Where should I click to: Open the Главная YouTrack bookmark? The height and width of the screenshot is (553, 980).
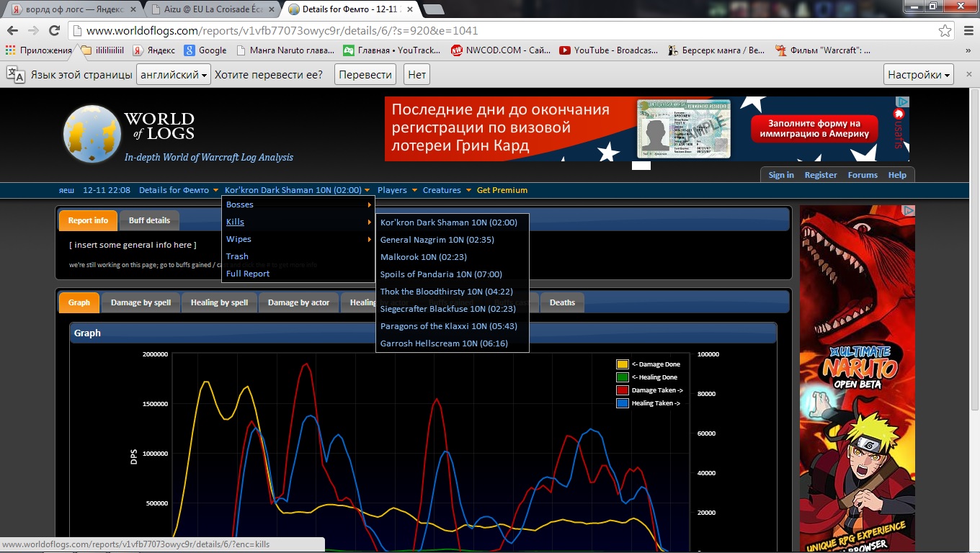[x=391, y=50]
